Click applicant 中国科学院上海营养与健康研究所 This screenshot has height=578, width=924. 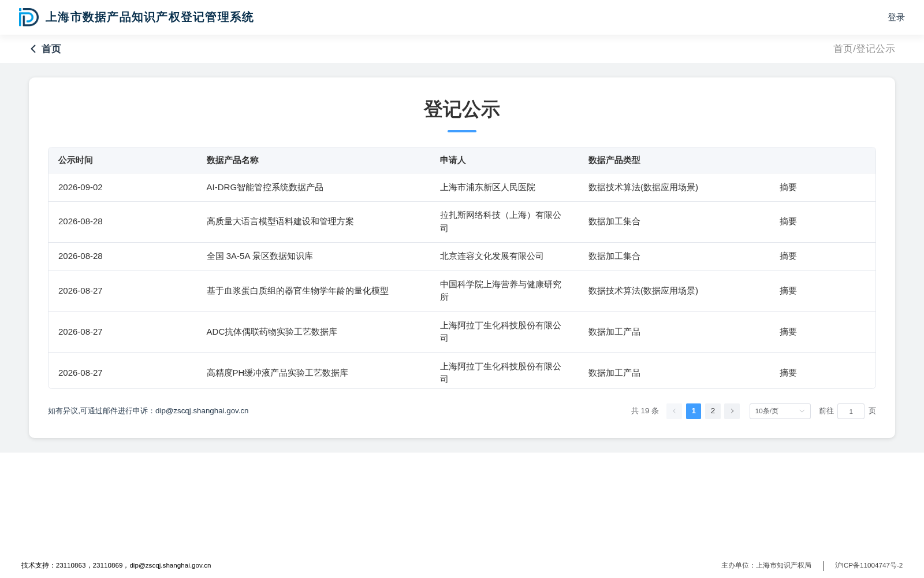501,291
